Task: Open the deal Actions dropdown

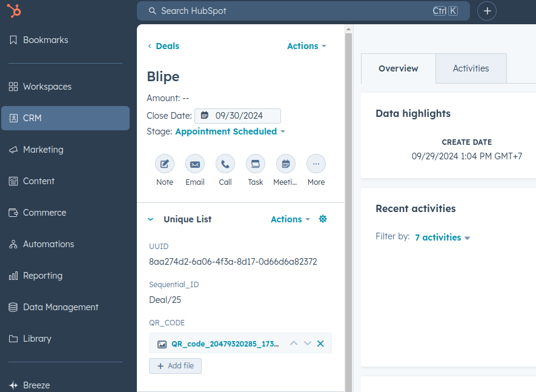Action: point(306,46)
